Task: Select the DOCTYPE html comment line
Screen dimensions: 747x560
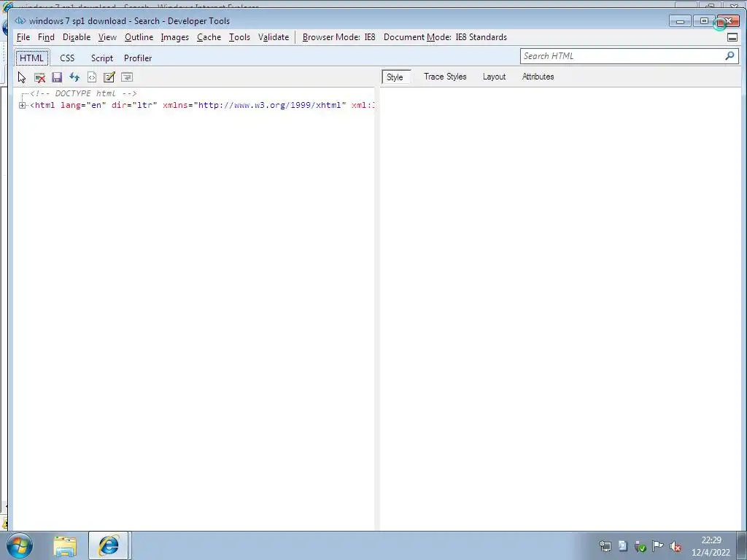Action: click(83, 94)
